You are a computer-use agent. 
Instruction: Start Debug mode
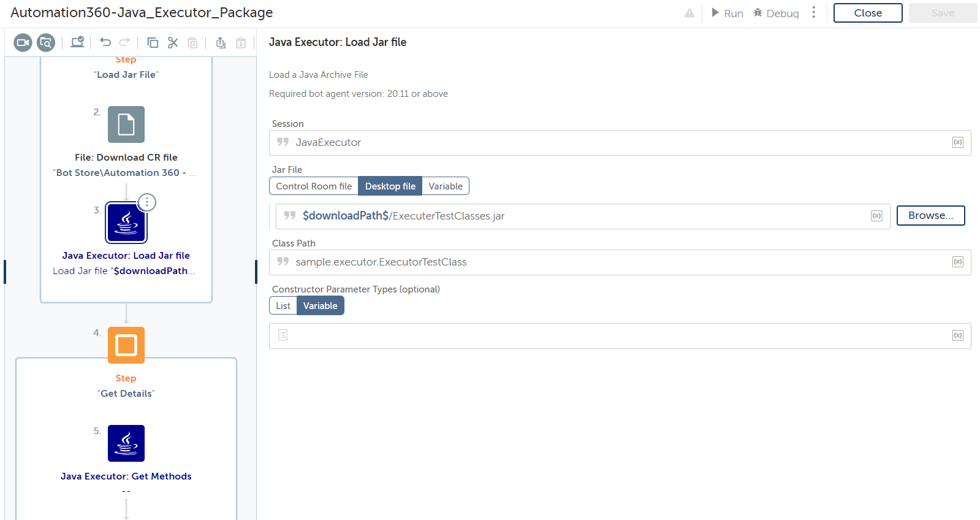tap(776, 13)
